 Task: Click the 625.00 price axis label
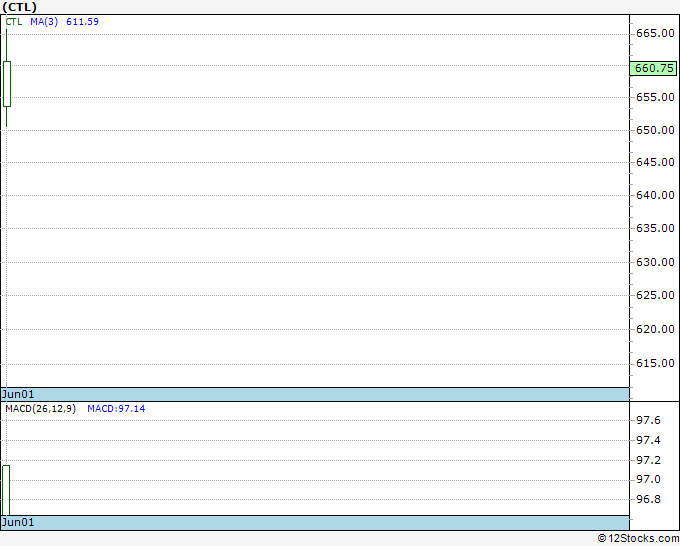pyautogui.click(x=655, y=295)
